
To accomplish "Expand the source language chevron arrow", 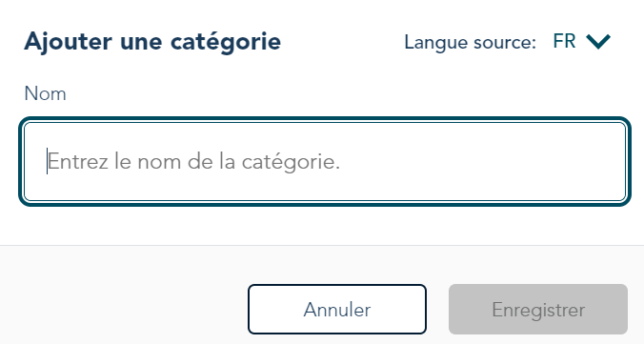I will (598, 42).
